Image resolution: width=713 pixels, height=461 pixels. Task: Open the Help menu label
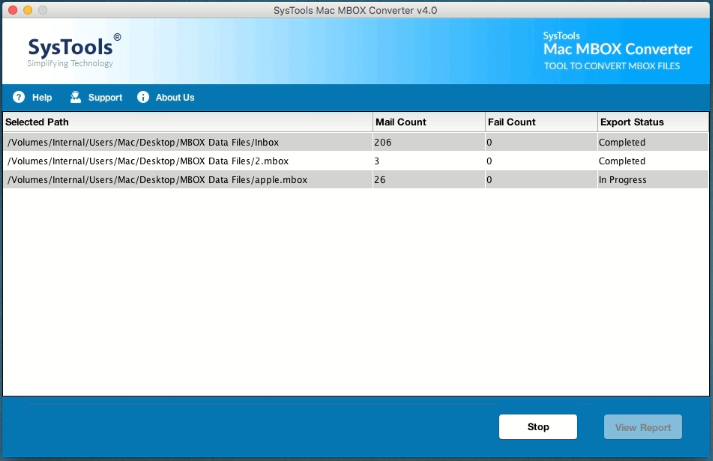[42, 97]
